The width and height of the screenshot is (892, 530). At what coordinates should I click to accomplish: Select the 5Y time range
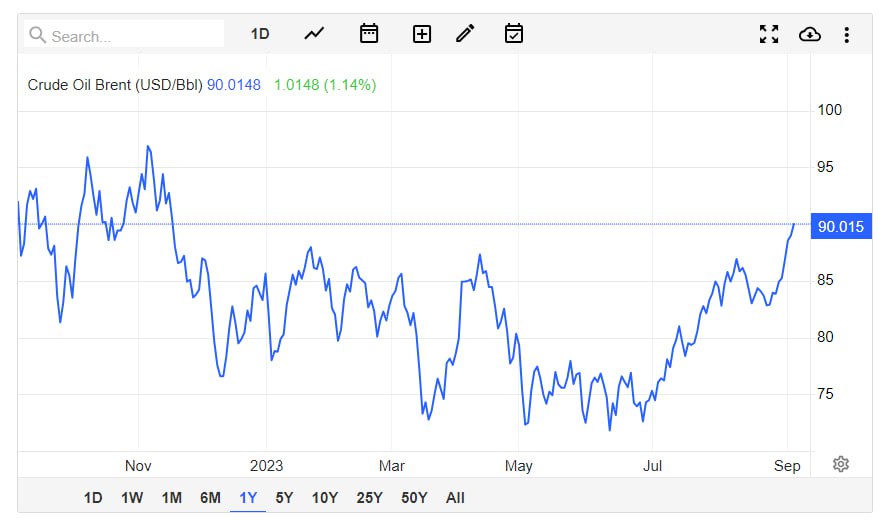point(284,498)
